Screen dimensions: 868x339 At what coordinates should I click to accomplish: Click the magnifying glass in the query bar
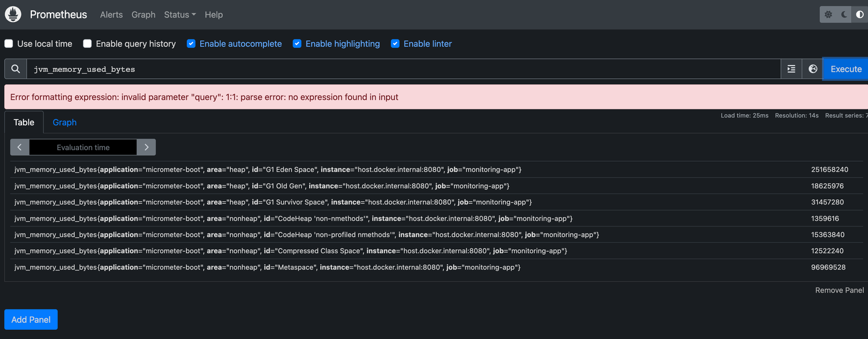15,68
